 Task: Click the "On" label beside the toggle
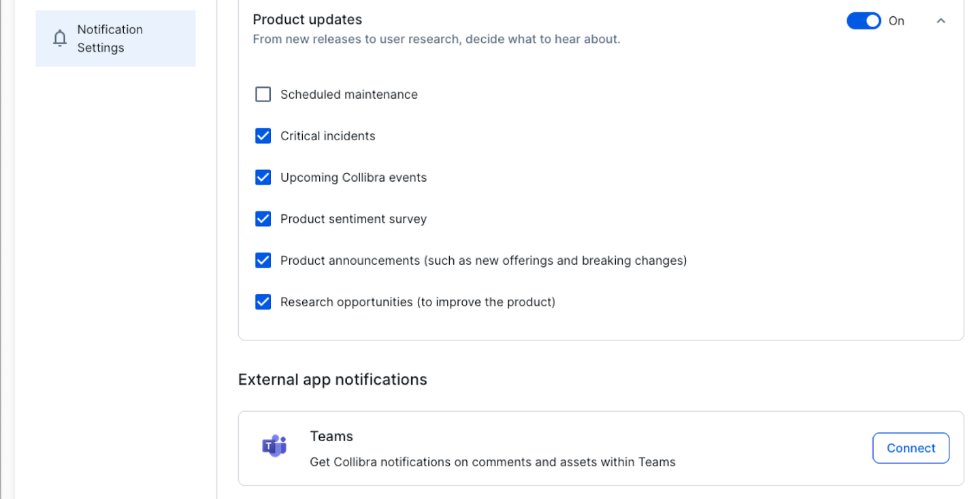pyautogui.click(x=896, y=21)
